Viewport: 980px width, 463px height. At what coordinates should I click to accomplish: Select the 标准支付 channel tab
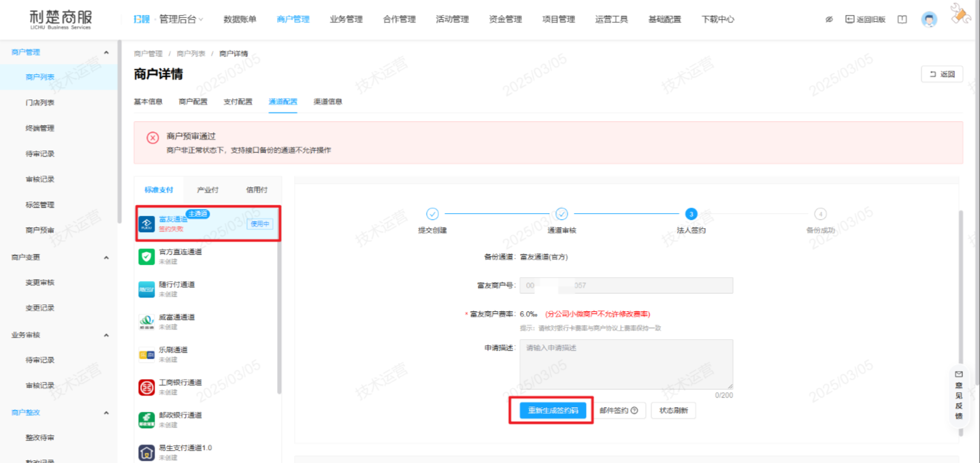coord(159,190)
